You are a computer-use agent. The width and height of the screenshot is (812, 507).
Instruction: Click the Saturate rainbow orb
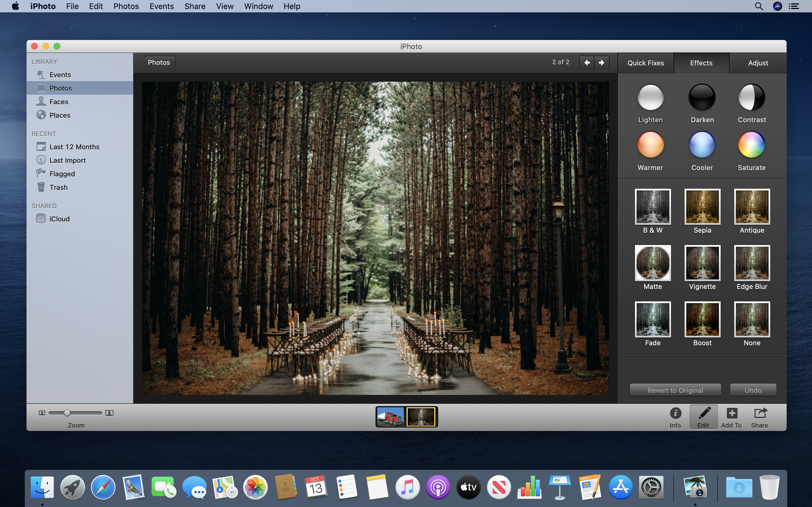coord(751,144)
